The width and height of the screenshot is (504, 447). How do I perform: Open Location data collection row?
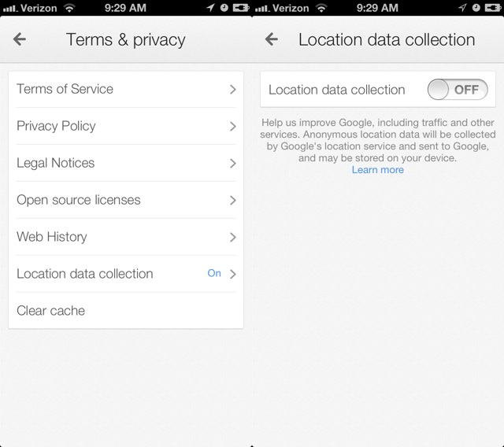coord(126,274)
